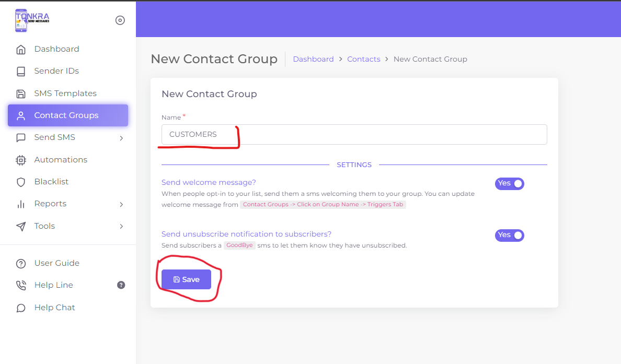
Task: Disable the Send welcome message toggle
Action: 509,183
